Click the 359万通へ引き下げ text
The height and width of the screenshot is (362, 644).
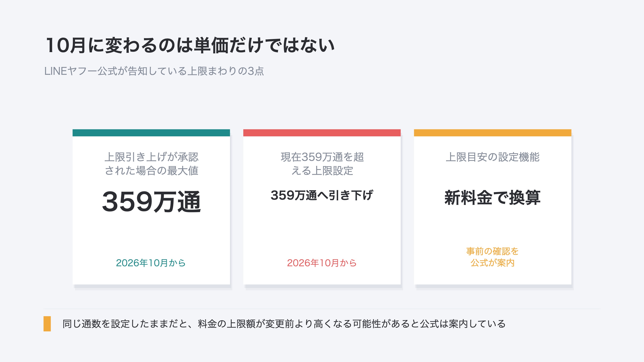(x=322, y=195)
